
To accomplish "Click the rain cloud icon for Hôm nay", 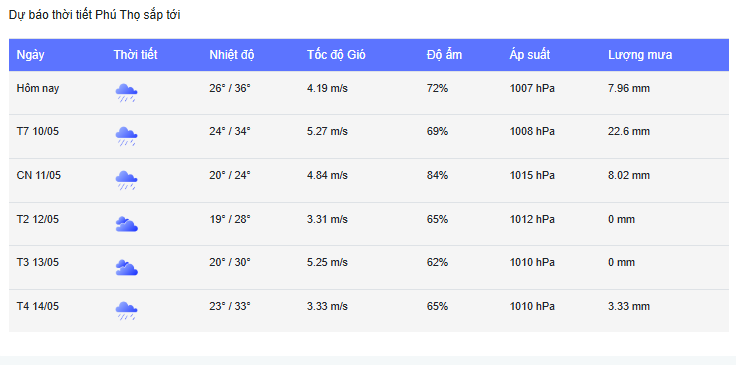I will 126,93.
